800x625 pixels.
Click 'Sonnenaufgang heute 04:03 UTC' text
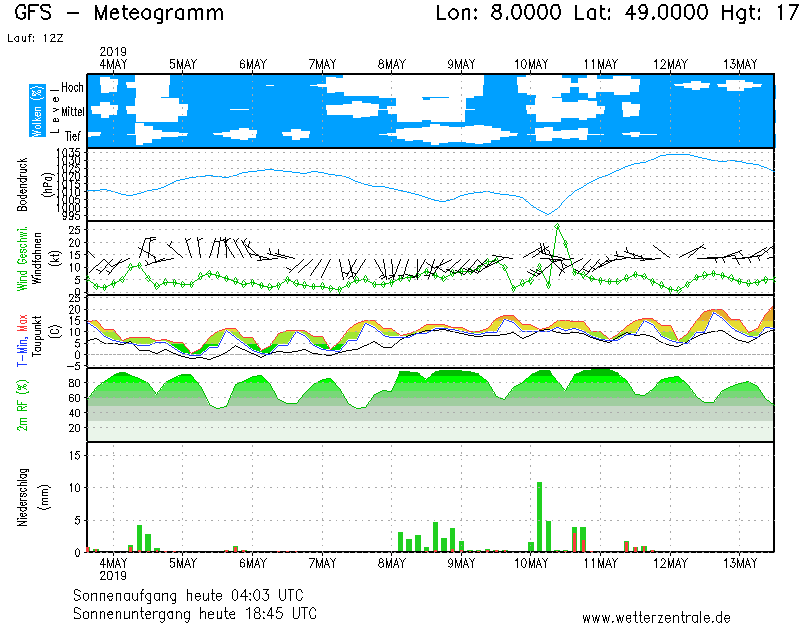click(188, 595)
